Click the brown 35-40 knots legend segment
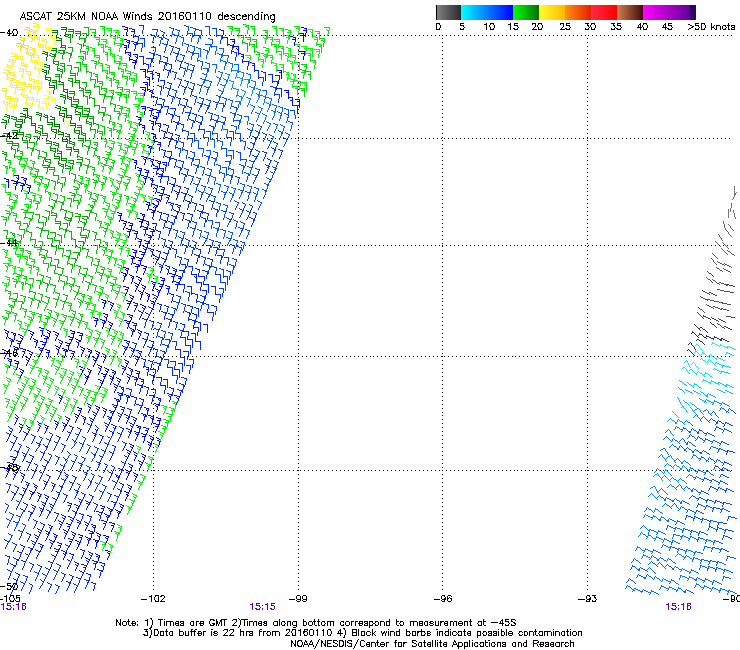740x650 pixels. (x=630, y=12)
